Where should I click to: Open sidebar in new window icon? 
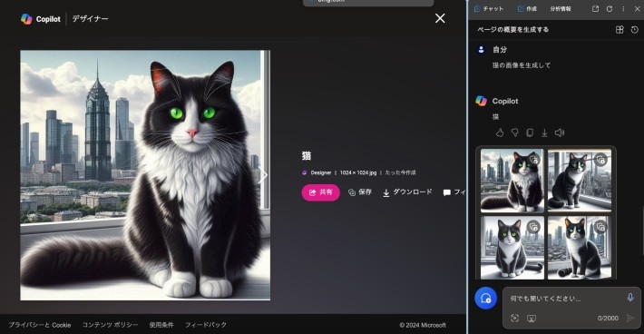click(x=595, y=9)
